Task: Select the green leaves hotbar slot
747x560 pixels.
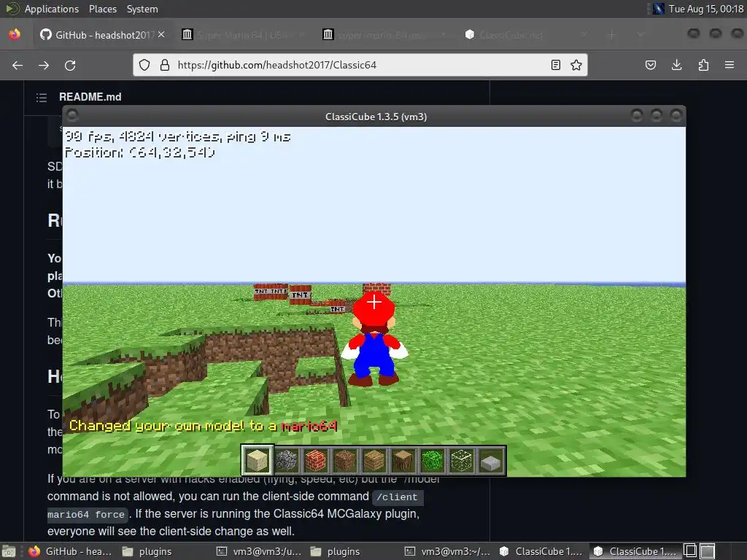Action: coord(433,461)
